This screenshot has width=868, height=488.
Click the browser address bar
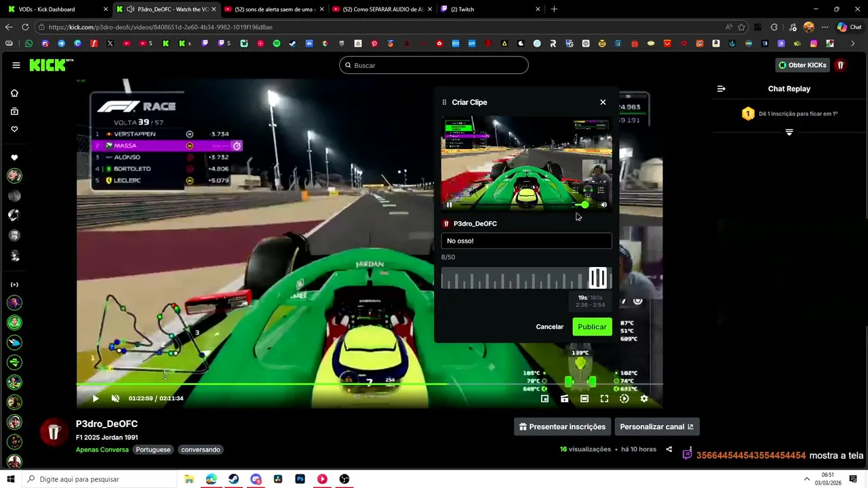[x=380, y=27]
